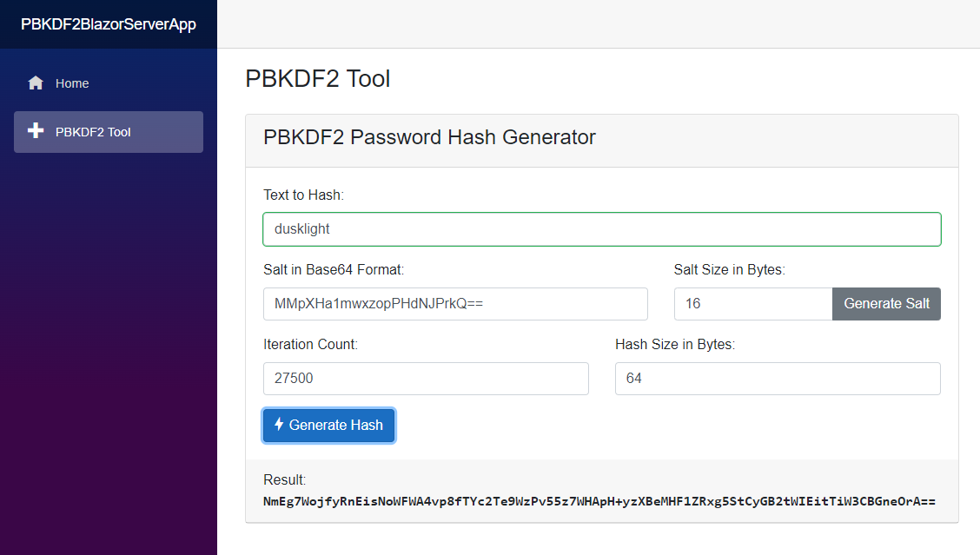Select the Salt in Base64 Format field
Viewport: 980px width, 555px height.
(x=454, y=304)
